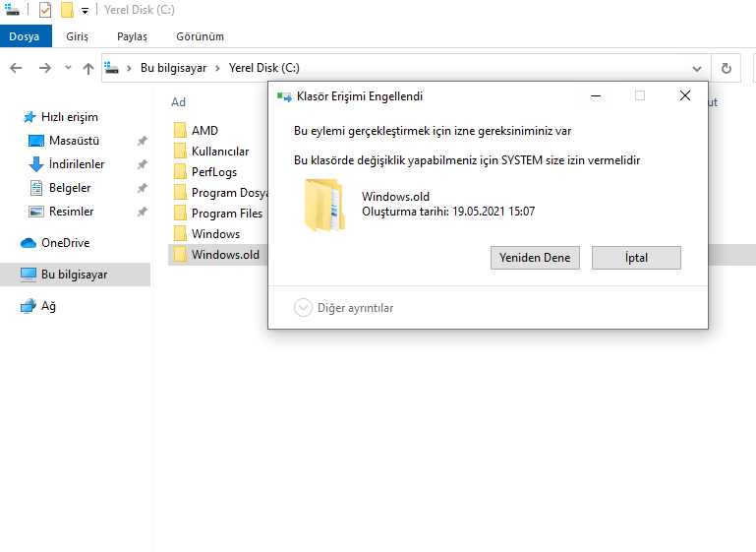Click the New folder quick access icon
Screen dimensions: 756x552
[x=67, y=10]
